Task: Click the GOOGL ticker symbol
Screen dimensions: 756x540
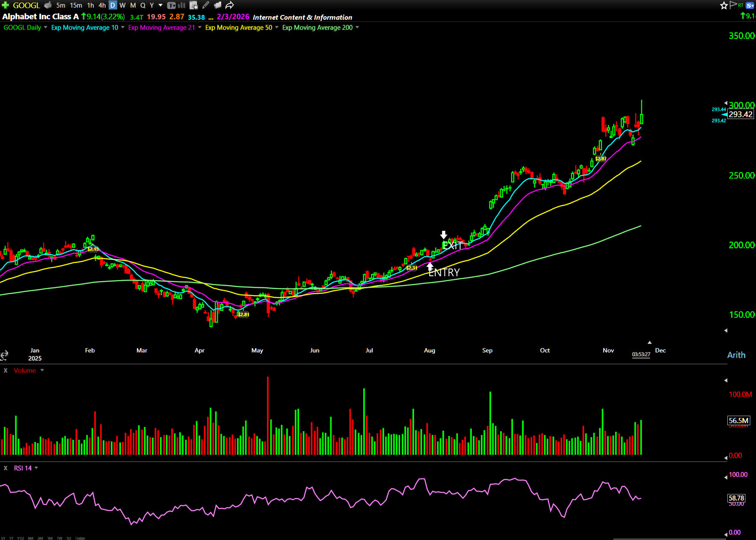Action: 26,5
